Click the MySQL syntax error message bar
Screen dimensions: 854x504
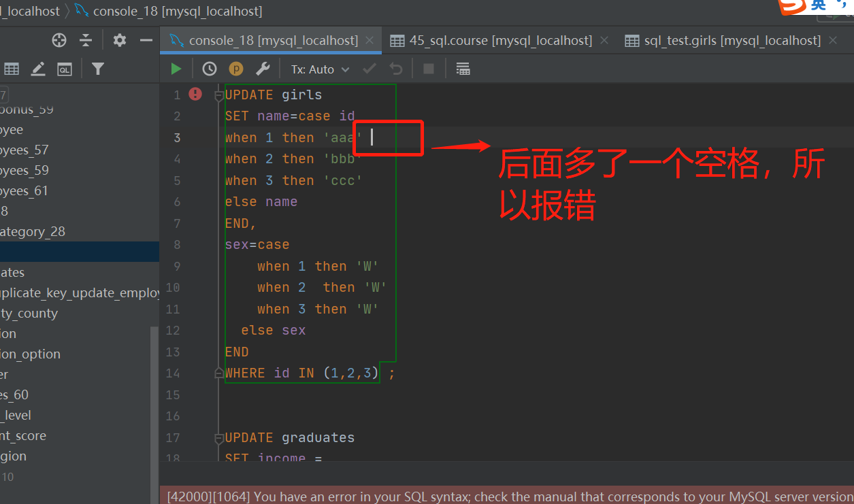(507, 496)
